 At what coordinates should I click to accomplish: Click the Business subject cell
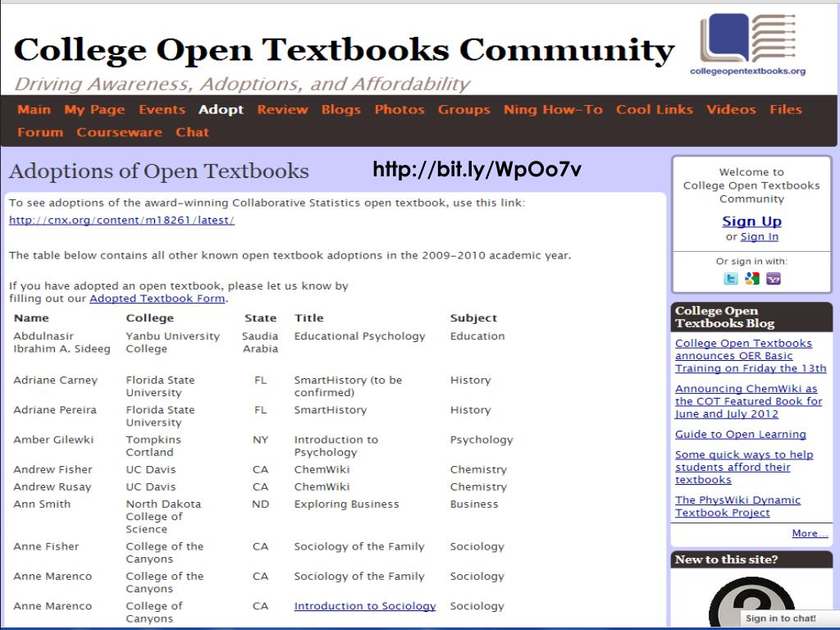pyautogui.click(x=474, y=504)
